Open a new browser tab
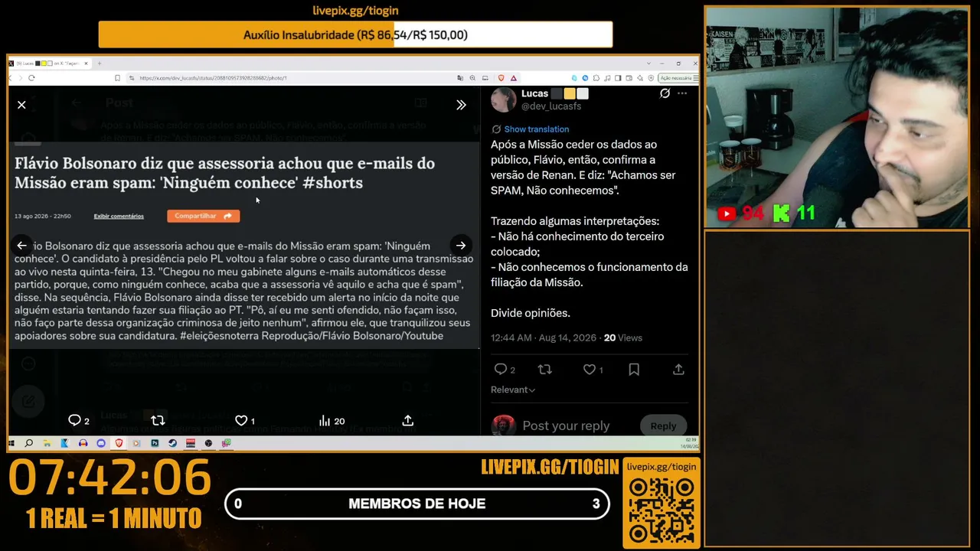Image resolution: width=980 pixels, height=551 pixels. point(100,63)
